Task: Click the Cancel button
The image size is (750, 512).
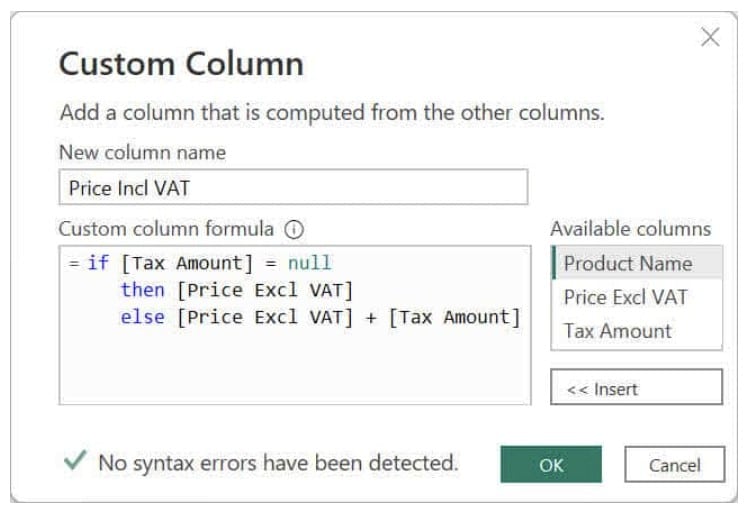Action: (x=674, y=464)
